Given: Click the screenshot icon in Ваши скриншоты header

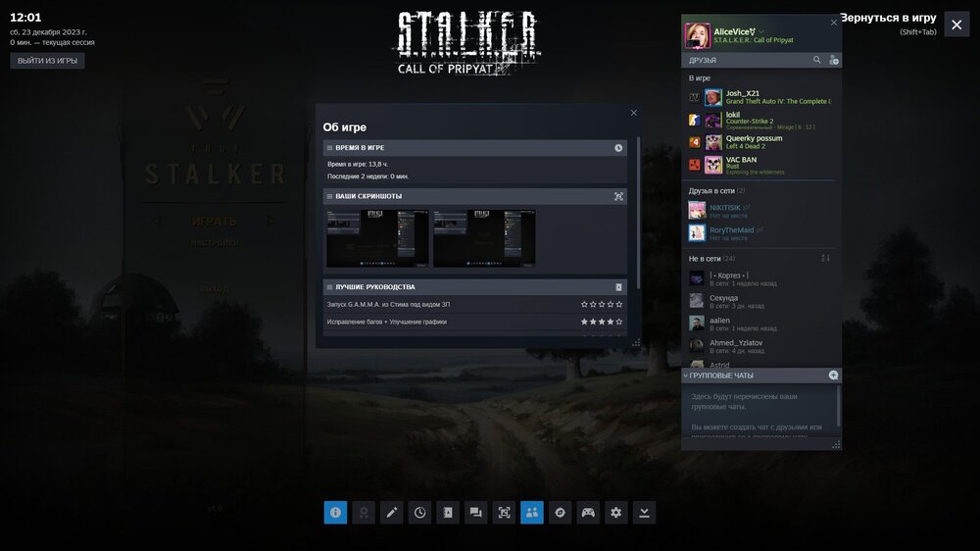Looking at the screenshot, I should point(618,196).
